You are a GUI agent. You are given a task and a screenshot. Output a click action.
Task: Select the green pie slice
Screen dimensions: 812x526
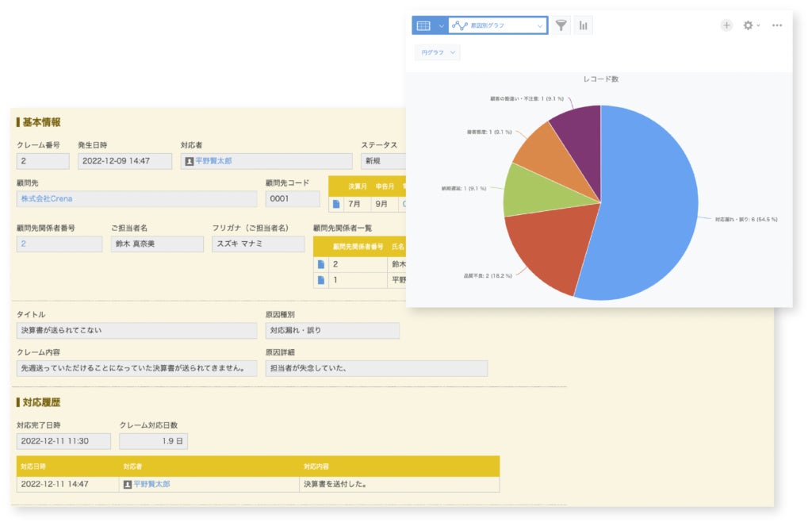(538, 192)
